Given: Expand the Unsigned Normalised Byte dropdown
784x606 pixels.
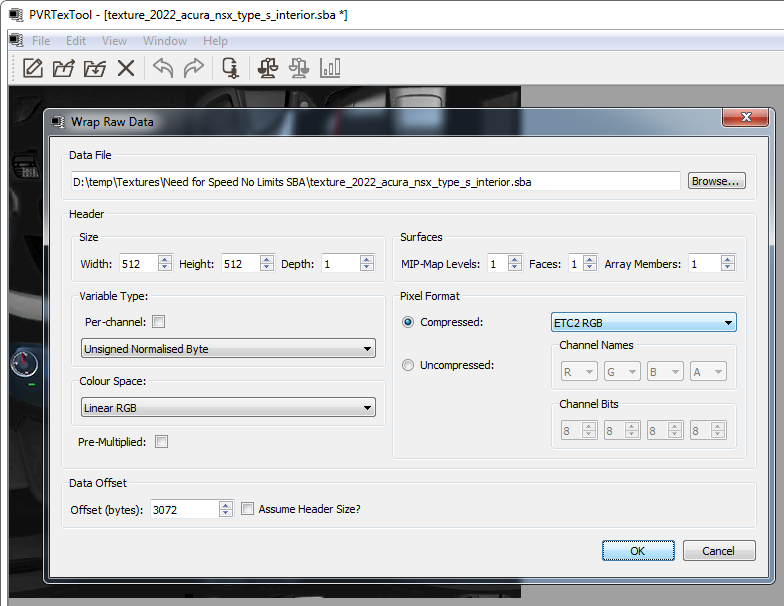Looking at the screenshot, I should pyautogui.click(x=228, y=349).
